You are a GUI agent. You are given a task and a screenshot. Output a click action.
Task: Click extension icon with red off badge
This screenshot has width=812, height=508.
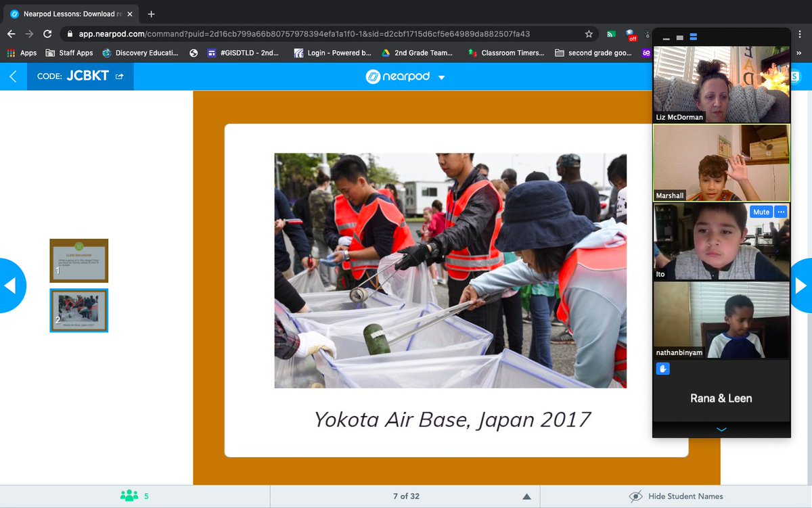[x=631, y=34]
